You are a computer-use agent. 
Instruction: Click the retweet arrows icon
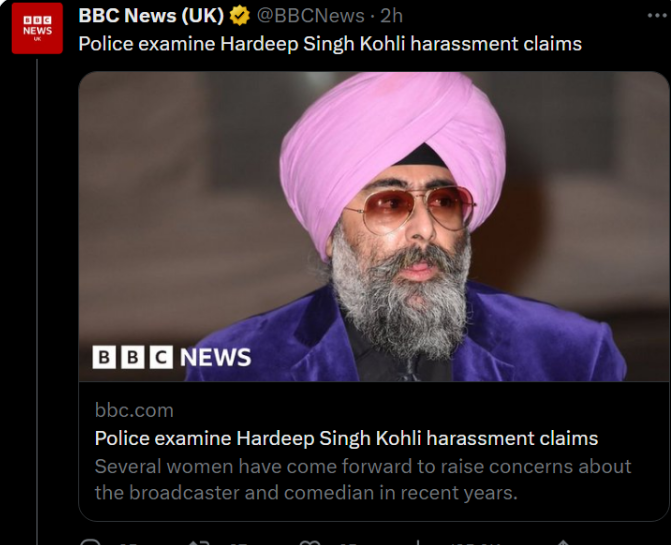(x=198, y=542)
